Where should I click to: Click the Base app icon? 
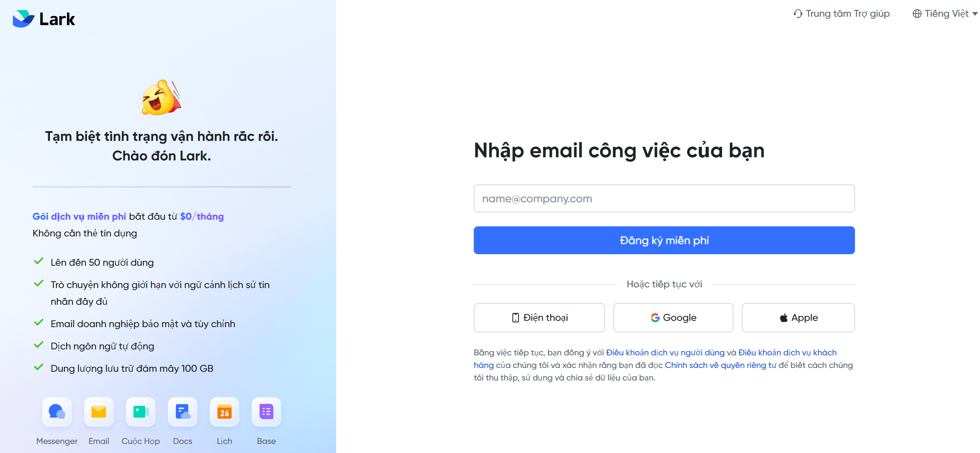[266, 412]
